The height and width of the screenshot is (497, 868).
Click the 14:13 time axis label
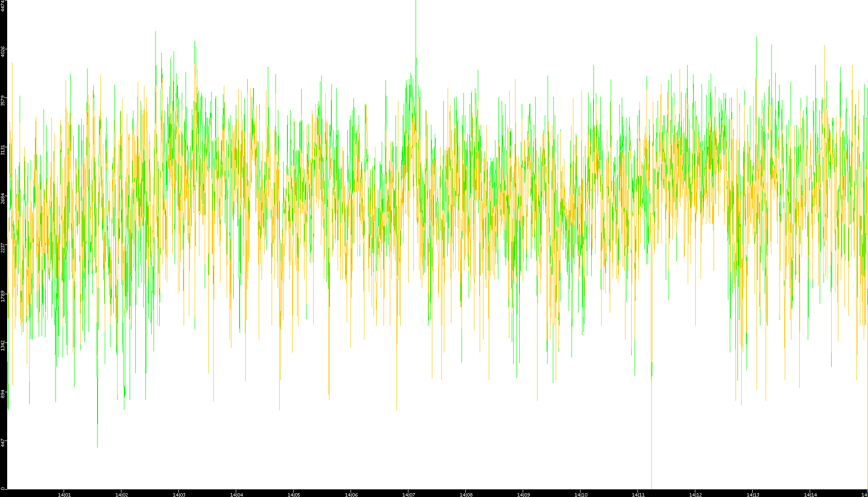(x=753, y=494)
